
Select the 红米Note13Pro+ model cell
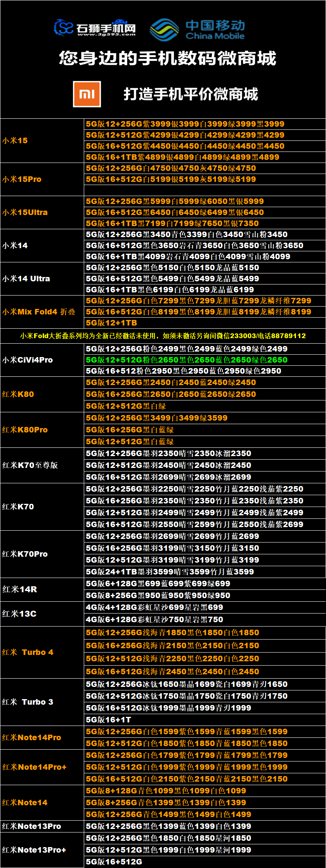[x=42, y=850]
